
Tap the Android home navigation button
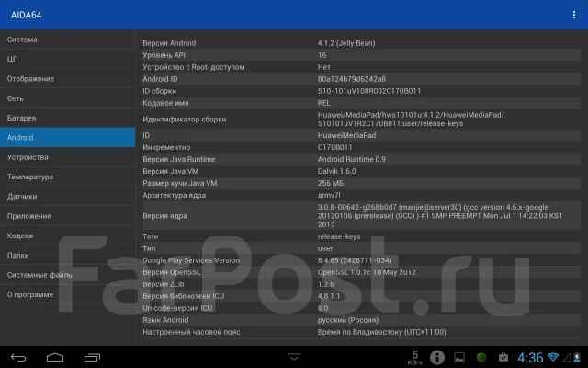click(x=55, y=358)
